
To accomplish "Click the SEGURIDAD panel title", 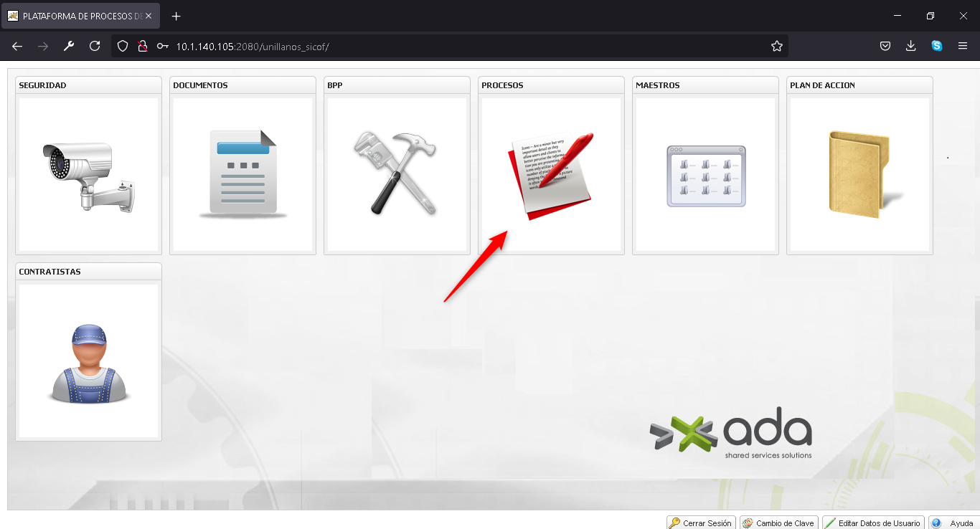I will pos(42,85).
